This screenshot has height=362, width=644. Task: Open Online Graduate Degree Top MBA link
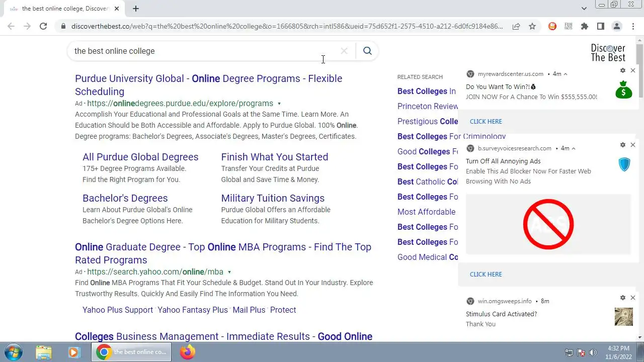point(223,253)
